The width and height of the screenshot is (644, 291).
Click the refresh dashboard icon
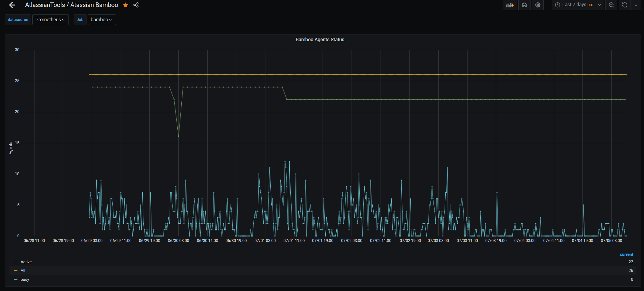point(625,5)
